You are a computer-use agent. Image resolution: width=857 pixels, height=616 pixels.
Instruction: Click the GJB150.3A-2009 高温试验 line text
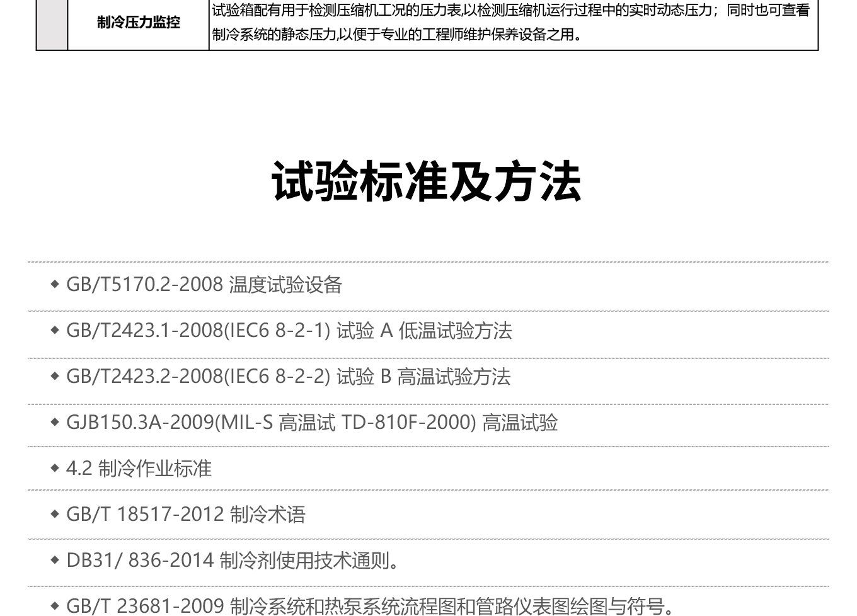pyautogui.click(x=312, y=423)
